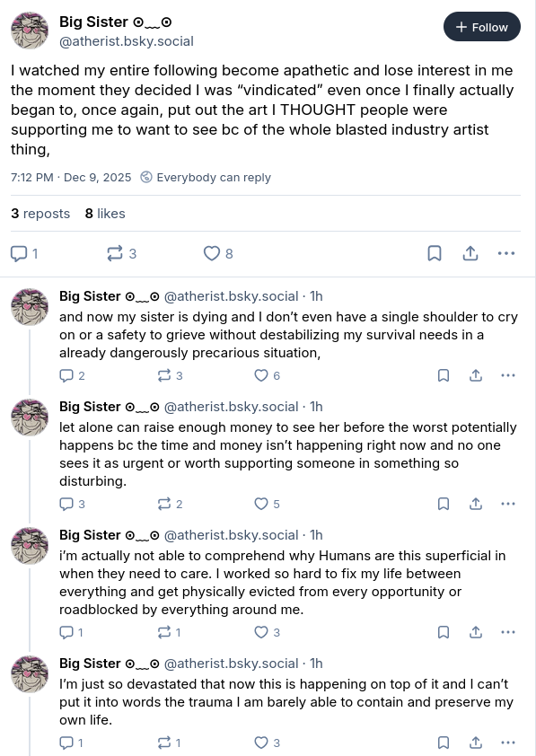Open options menu for 'Humans are superficial' post
The image size is (536, 756).
[x=508, y=633]
